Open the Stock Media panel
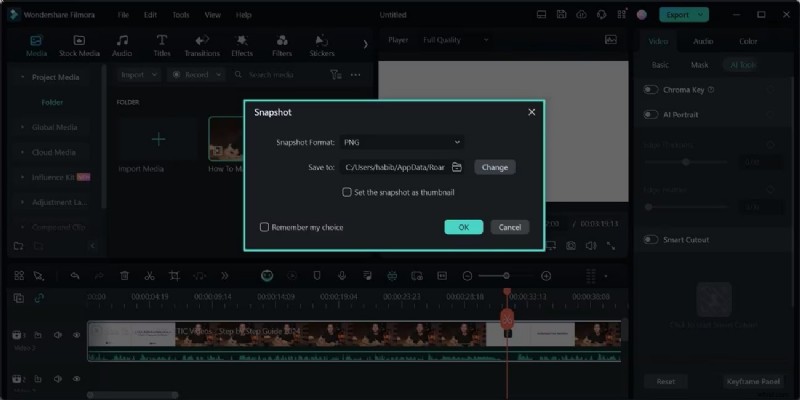Screen dimensions: 800x400 [79, 45]
